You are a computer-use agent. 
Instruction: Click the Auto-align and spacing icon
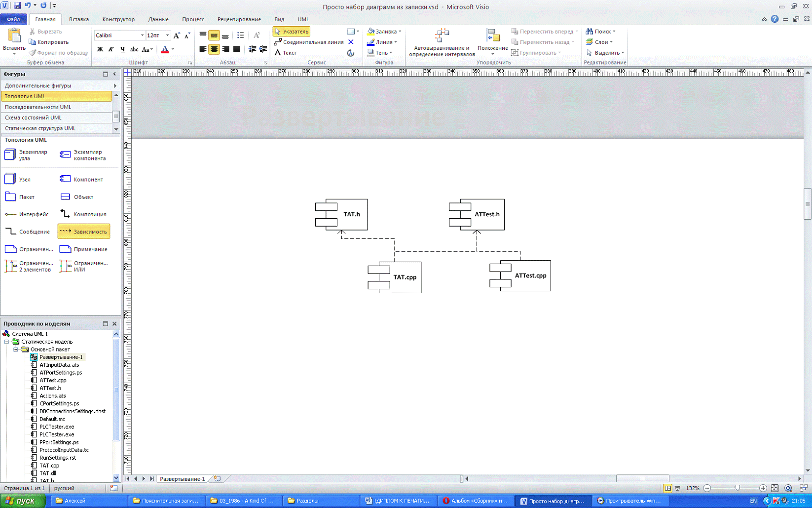tap(442, 36)
